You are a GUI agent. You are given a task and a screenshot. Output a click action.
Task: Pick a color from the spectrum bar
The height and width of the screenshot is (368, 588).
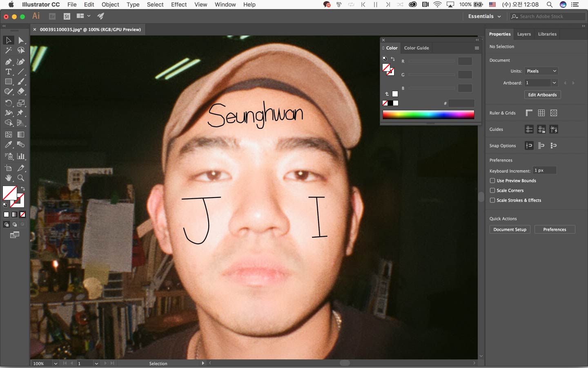pyautogui.click(x=428, y=114)
